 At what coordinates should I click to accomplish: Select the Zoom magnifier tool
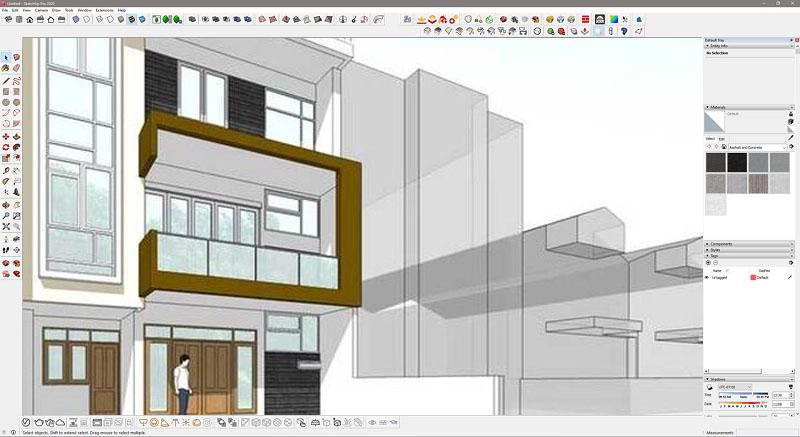[6, 216]
